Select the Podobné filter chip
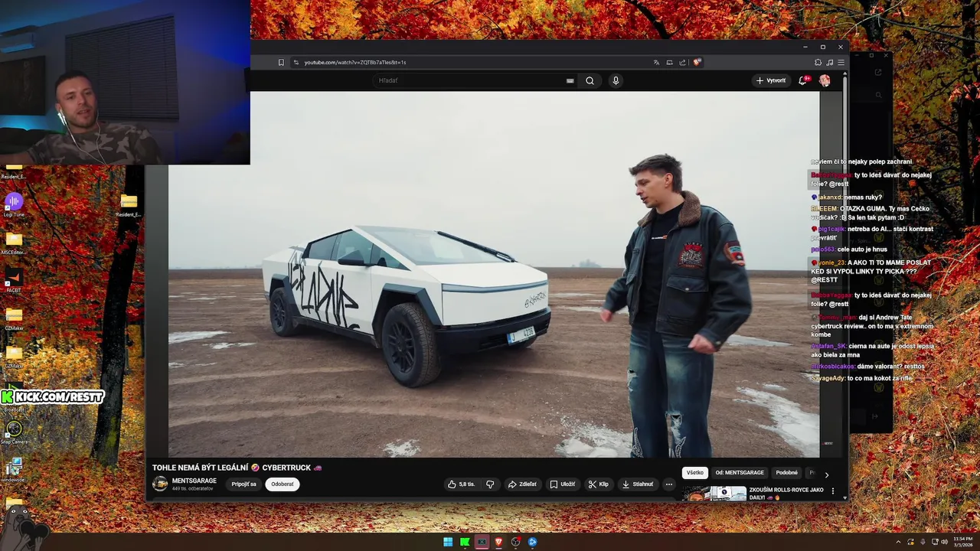Viewport: 980px width, 551px height. coord(786,473)
